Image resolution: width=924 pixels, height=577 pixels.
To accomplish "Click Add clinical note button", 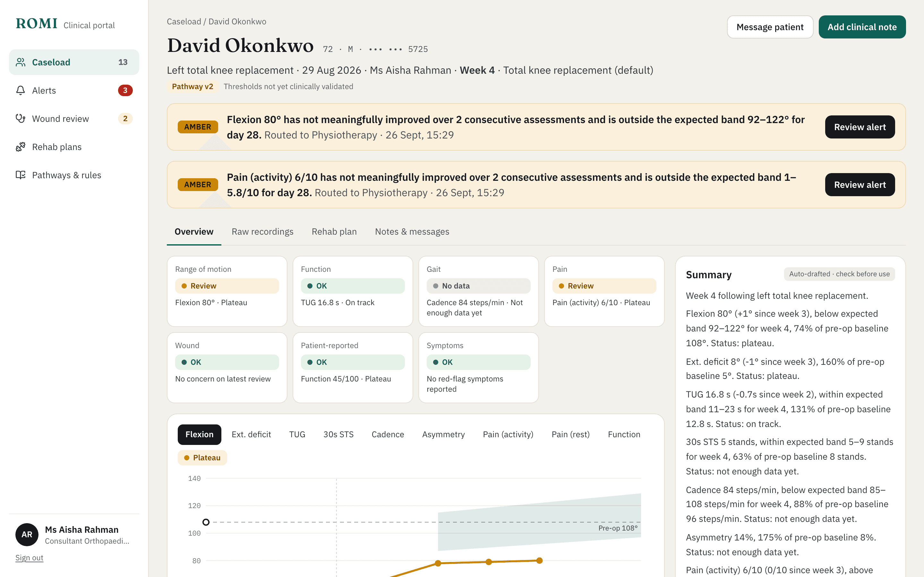I will tap(862, 27).
